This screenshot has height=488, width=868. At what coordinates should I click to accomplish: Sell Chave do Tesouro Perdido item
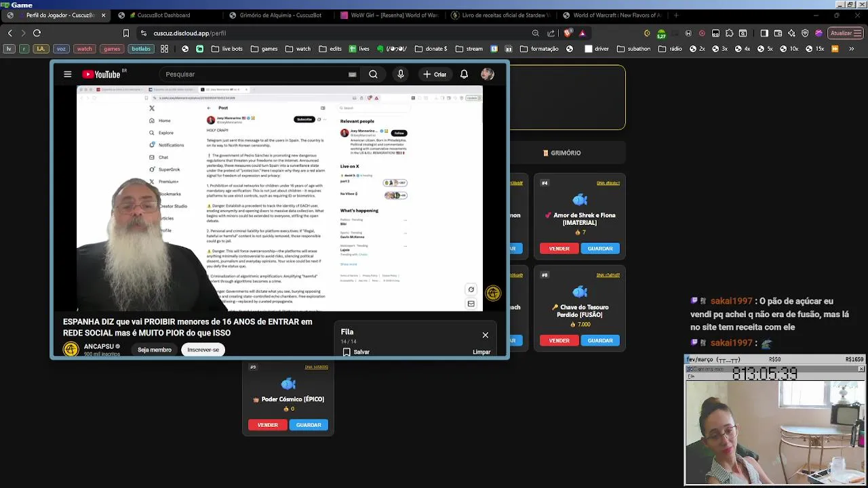pyautogui.click(x=559, y=340)
